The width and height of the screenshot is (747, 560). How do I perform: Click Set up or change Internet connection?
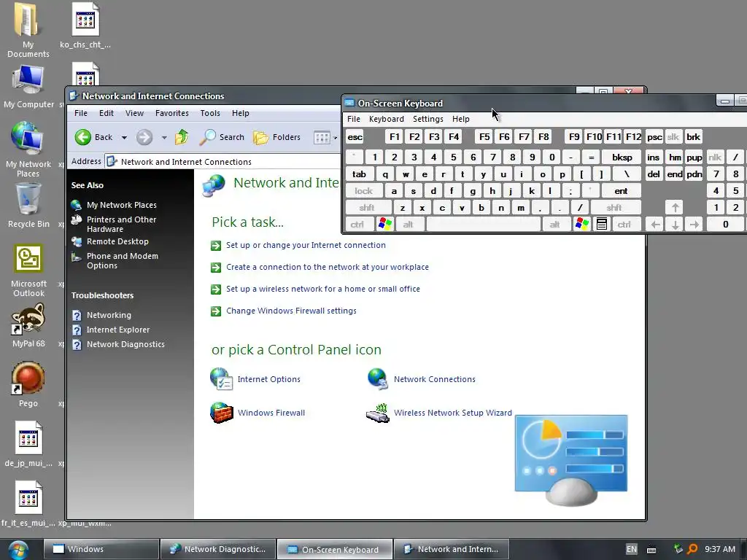306,245
